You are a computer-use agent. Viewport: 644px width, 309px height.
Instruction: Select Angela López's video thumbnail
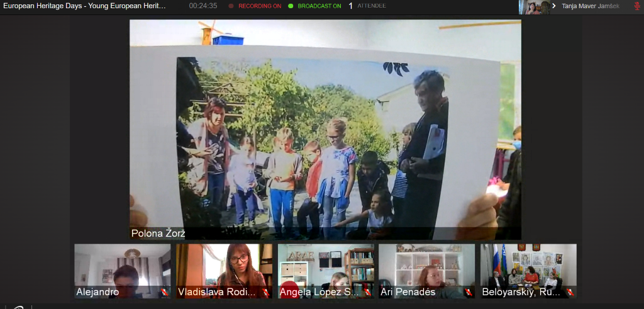point(326,271)
